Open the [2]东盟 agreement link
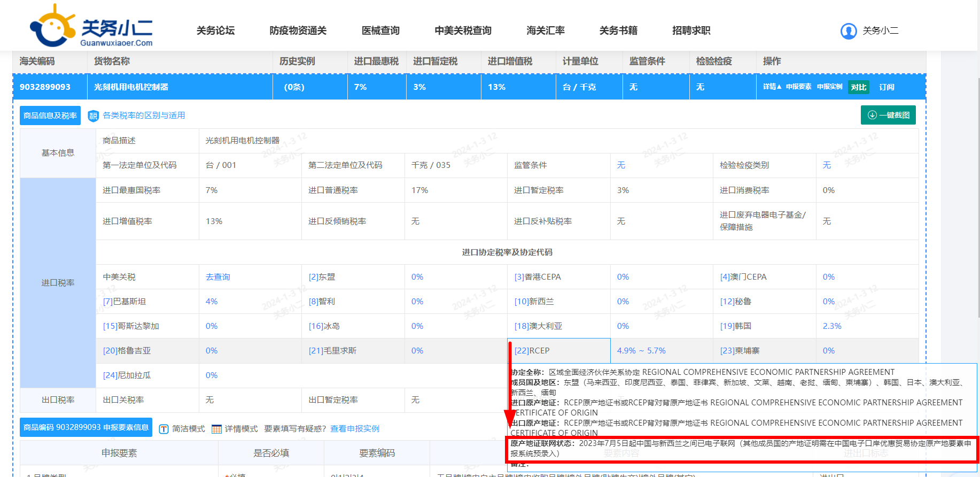The height and width of the screenshot is (477, 980). pyautogui.click(x=322, y=277)
